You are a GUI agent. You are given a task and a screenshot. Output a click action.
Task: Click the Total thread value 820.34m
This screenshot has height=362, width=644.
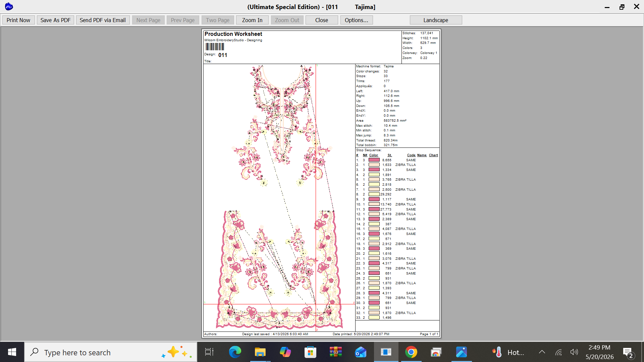(x=391, y=140)
